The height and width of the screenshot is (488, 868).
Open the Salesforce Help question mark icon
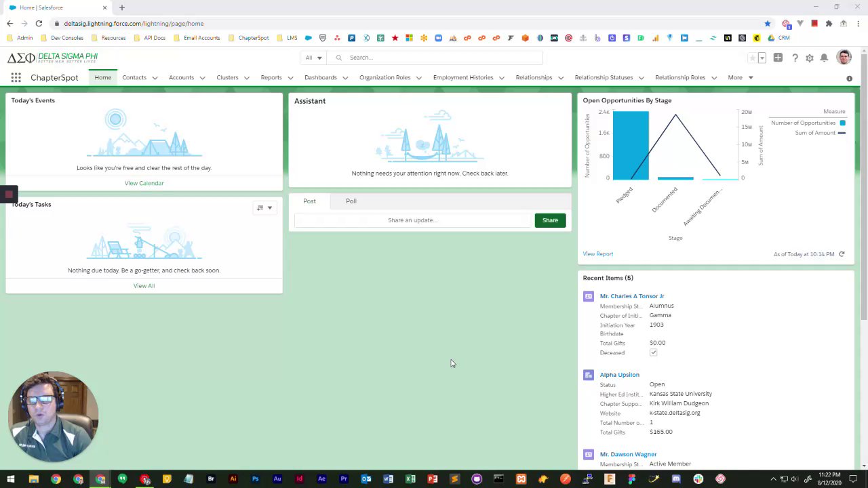795,58
